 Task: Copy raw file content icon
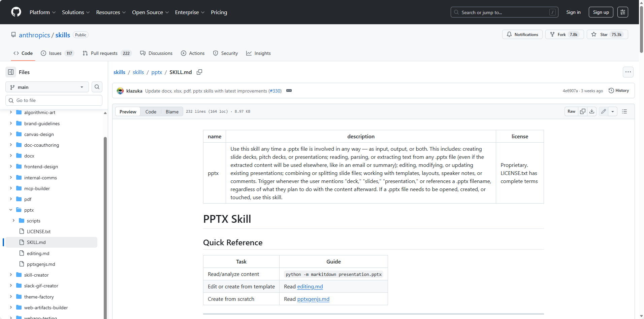[x=583, y=111]
